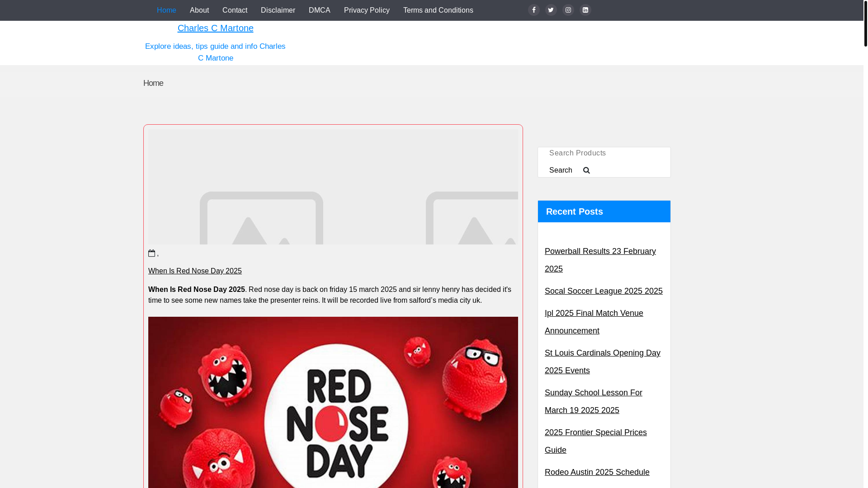This screenshot has width=868, height=488.
Task: Open the Disclaimer page
Action: click(x=278, y=10)
